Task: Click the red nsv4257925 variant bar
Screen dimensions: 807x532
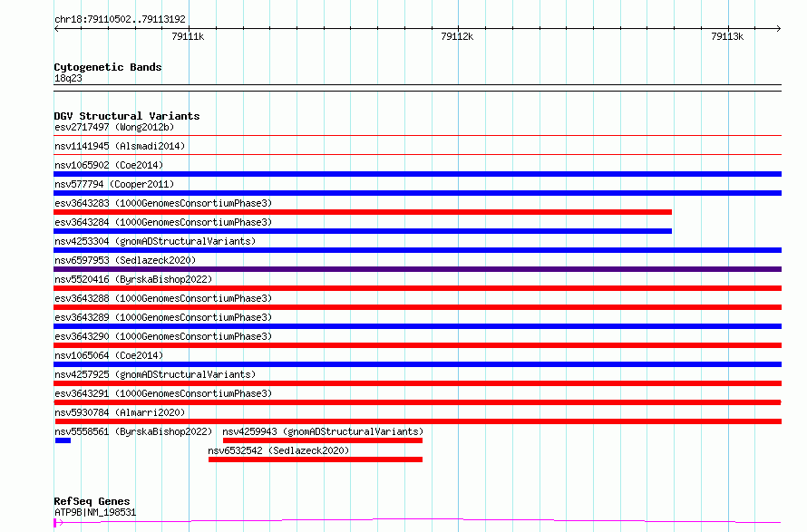Action: click(x=417, y=383)
